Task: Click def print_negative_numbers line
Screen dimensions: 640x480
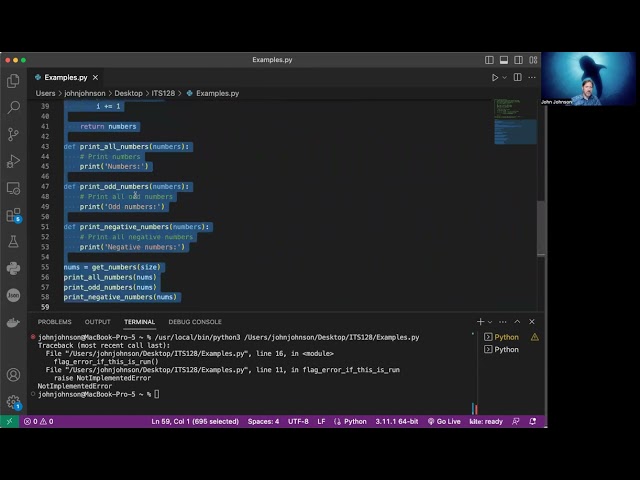Action: point(136,227)
